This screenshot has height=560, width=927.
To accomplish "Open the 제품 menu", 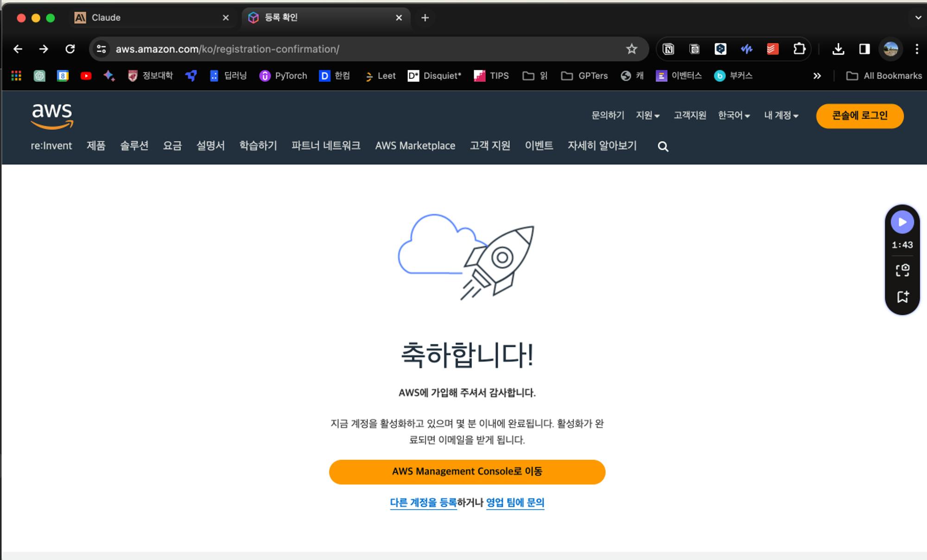I will [96, 145].
